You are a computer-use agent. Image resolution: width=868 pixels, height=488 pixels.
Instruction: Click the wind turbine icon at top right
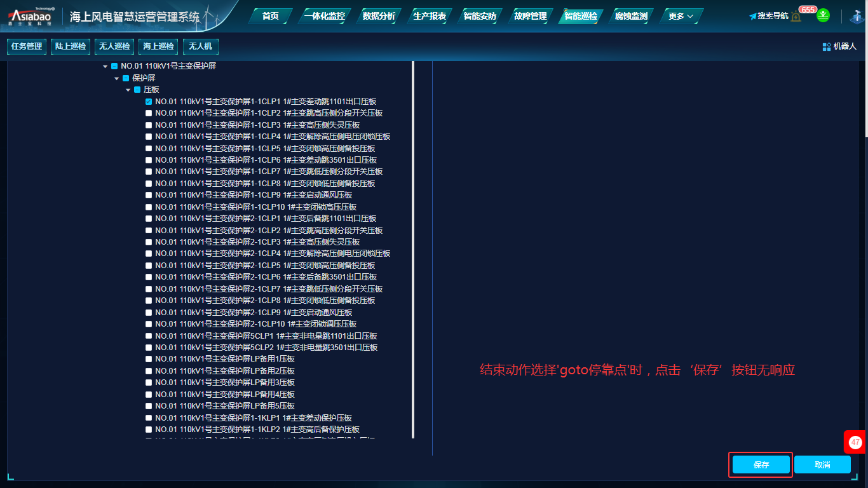pos(857,17)
